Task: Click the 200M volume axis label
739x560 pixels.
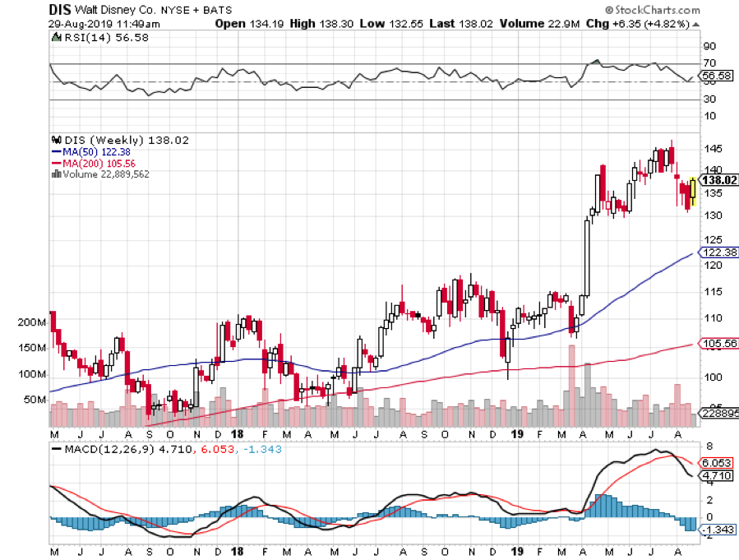Action: pyautogui.click(x=32, y=322)
